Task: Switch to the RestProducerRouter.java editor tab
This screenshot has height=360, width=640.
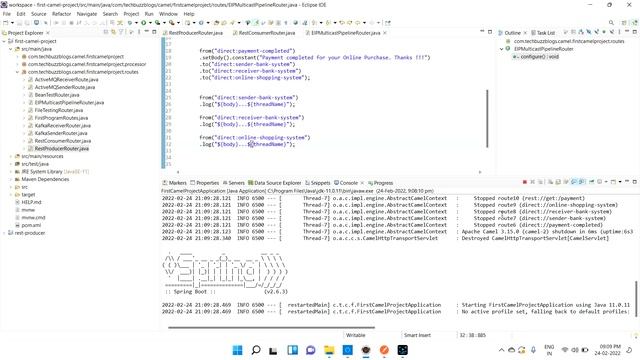Action: 193,33
